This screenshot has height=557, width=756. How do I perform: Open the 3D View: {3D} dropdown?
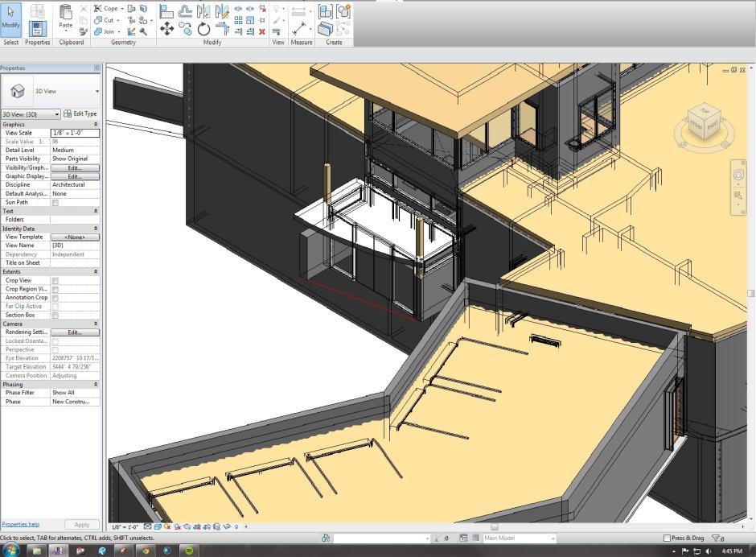point(31,114)
